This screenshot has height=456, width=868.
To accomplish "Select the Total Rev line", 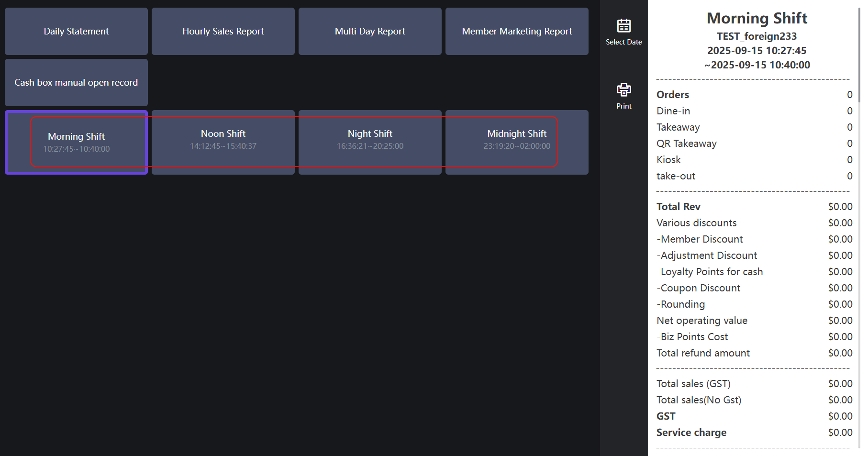I will pos(678,207).
